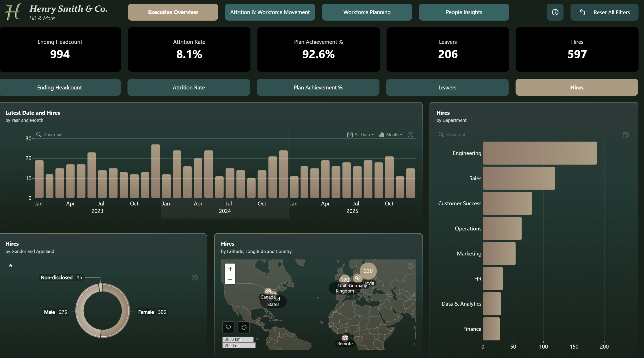Screen dimensions: 644x358
Task: Click Zoom-out on the monthly hires chart
Action: point(50,135)
